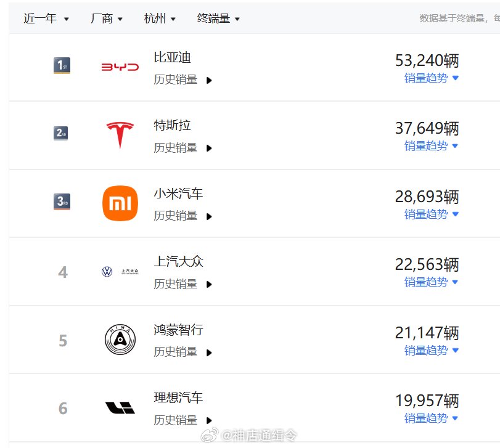
Task: Expand 销量趋势 for 理想汽车
Action: (x=432, y=418)
